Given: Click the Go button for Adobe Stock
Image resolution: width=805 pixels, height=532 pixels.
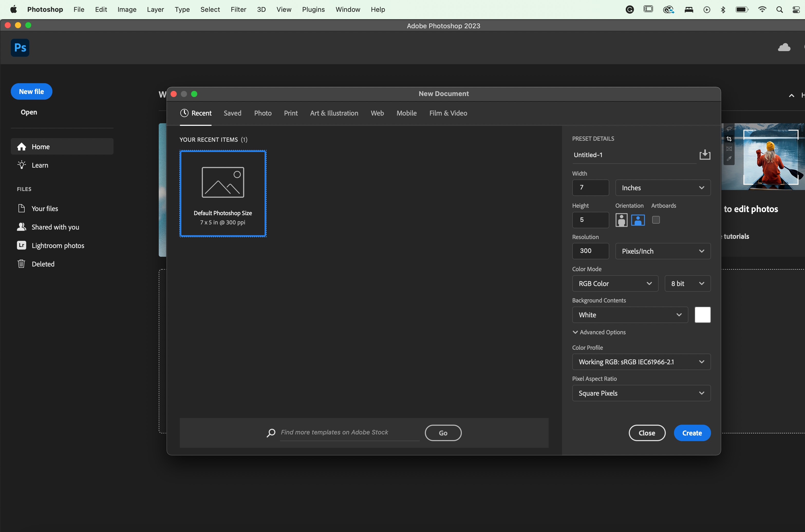Looking at the screenshot, I should pyautogui.click(x=443, y=433).
